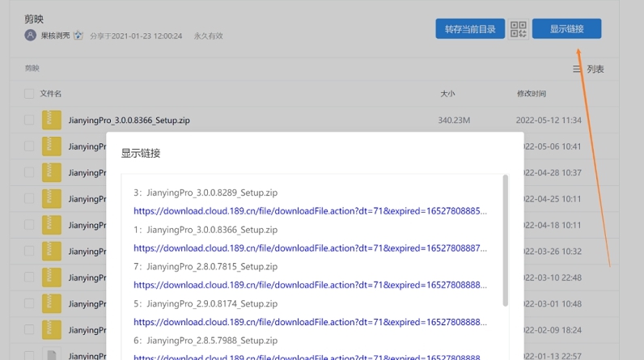Switch view using the 列表 list icon
Image resolution: width=644 pixels, height=360 pixels.
(x=577, y=69)
